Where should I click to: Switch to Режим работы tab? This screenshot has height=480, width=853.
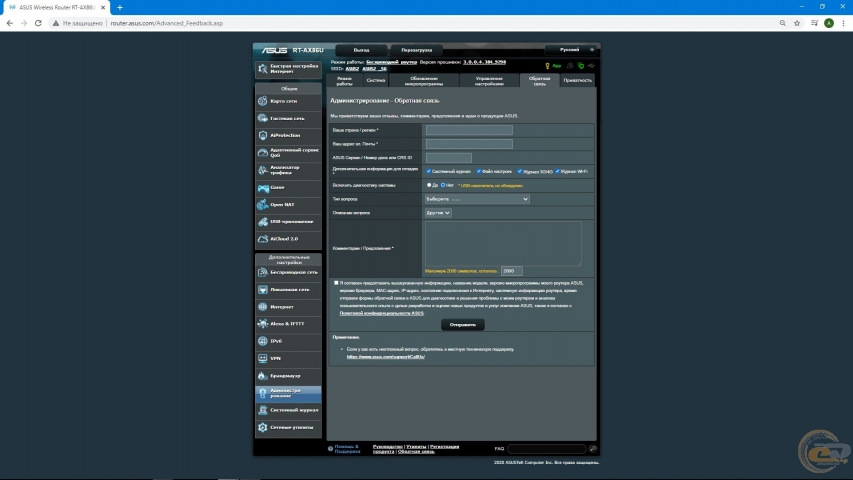[344, 81]
